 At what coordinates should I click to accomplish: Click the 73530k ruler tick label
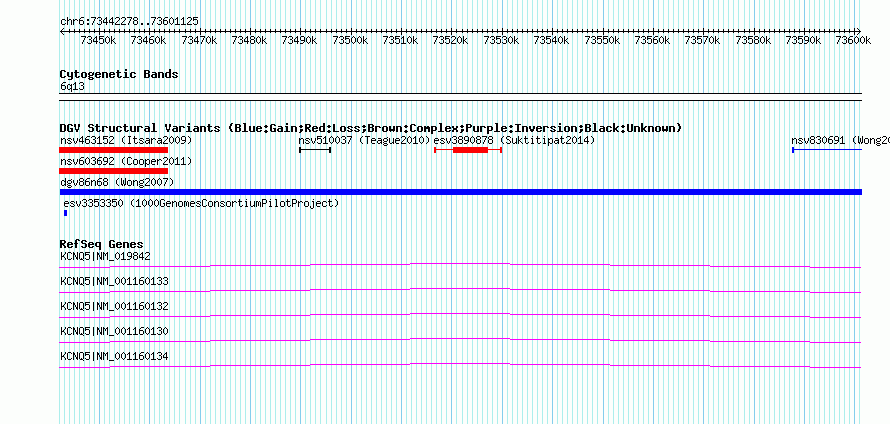coord(500,40)
